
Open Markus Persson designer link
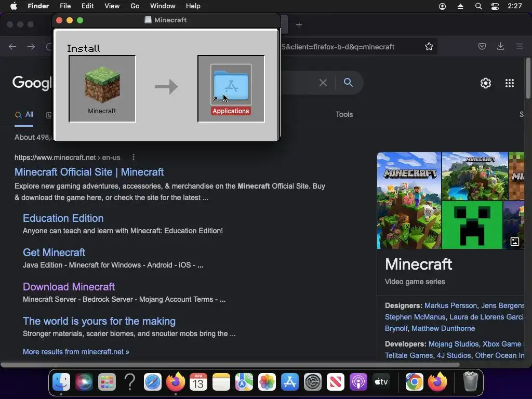pos(450,305)
